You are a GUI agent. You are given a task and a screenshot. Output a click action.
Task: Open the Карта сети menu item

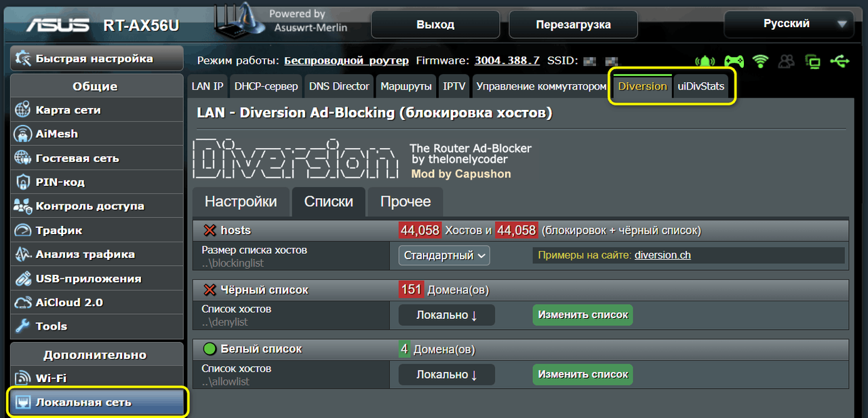point(97,110)
